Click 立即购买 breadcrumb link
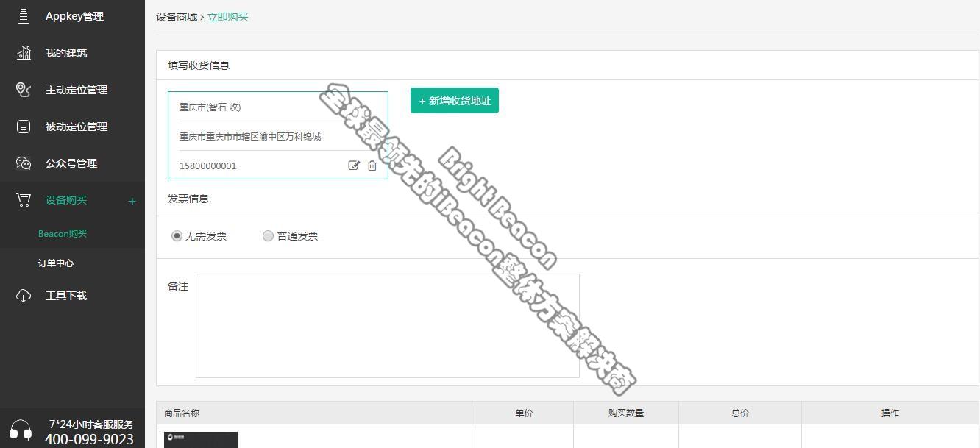 (x=228, y=17)
